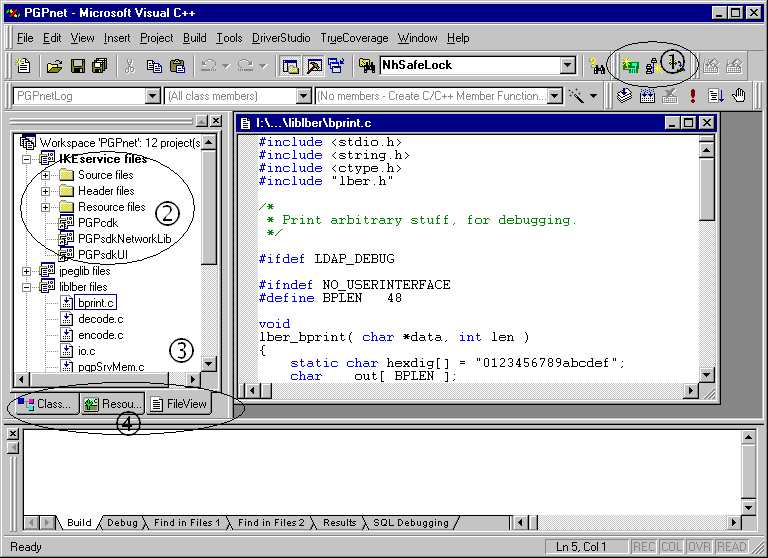Open the Undo history dropdown arrow
The width and height of the screenshot is (768, 558).
click(226, 66)
